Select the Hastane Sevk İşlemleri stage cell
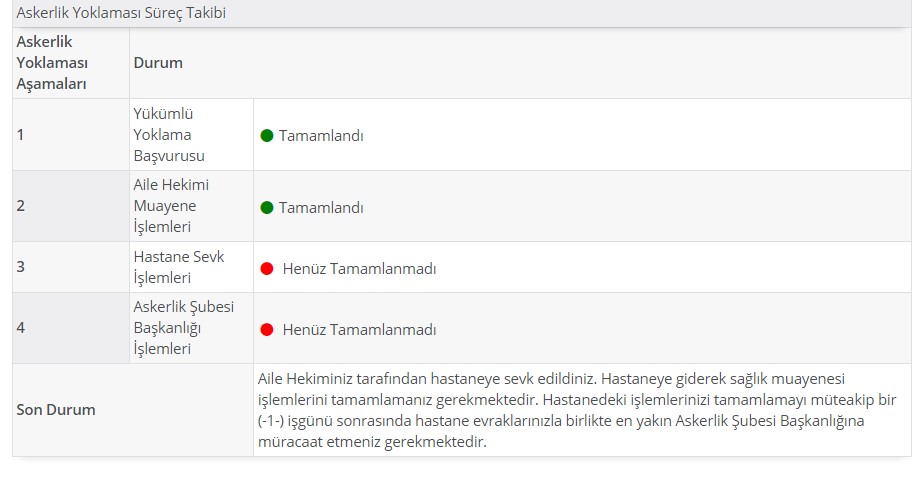 [x=191, y=267]
